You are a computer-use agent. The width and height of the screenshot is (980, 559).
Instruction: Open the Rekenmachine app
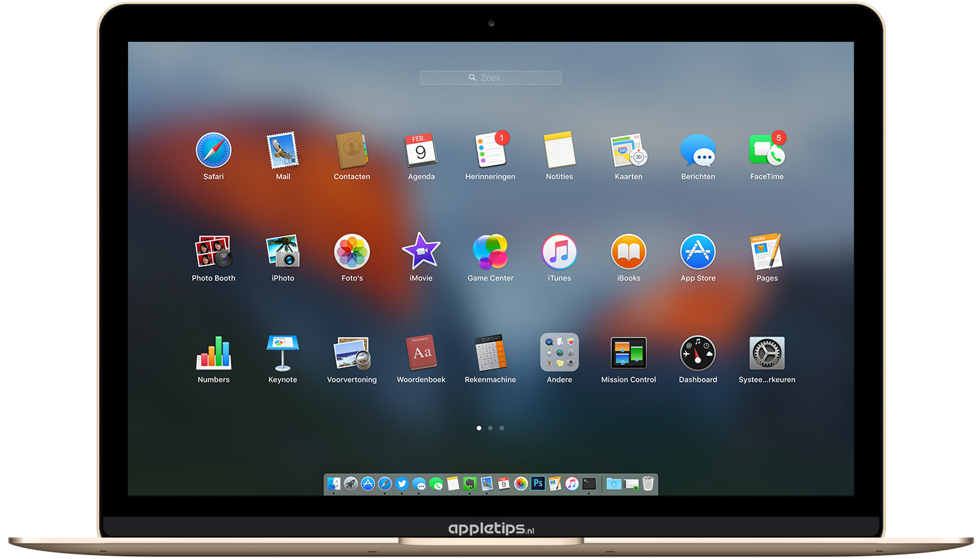(x=490, y=353)
